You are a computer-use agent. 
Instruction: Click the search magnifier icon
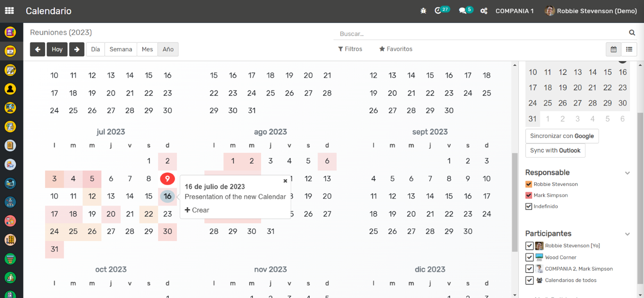pos(632,33)
